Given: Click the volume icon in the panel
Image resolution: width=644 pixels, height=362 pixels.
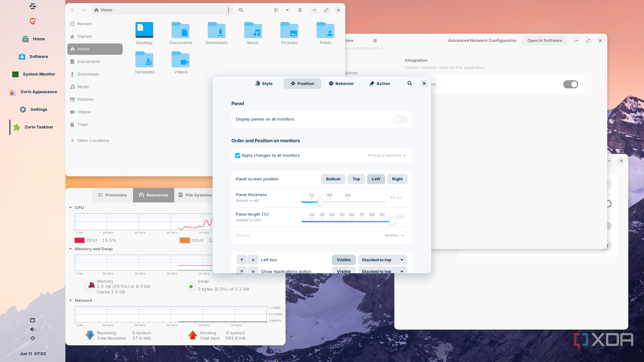Looking at the screenshot, I should coord(32,329).
